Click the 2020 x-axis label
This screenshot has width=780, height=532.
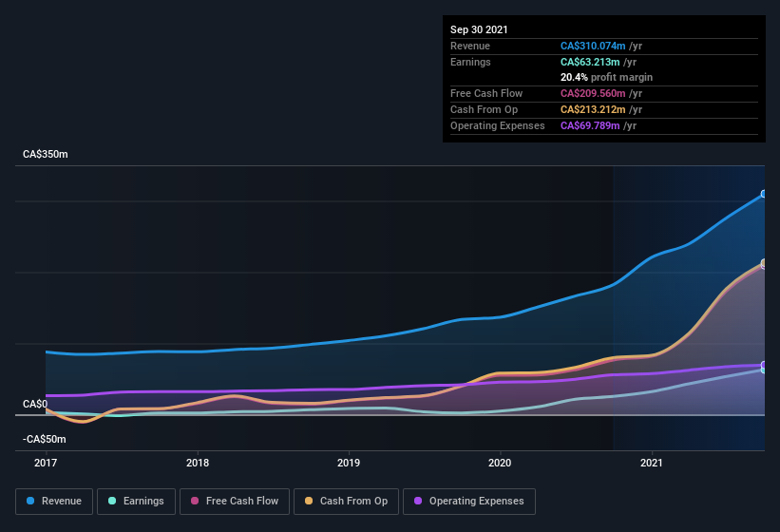pos(500,463)
